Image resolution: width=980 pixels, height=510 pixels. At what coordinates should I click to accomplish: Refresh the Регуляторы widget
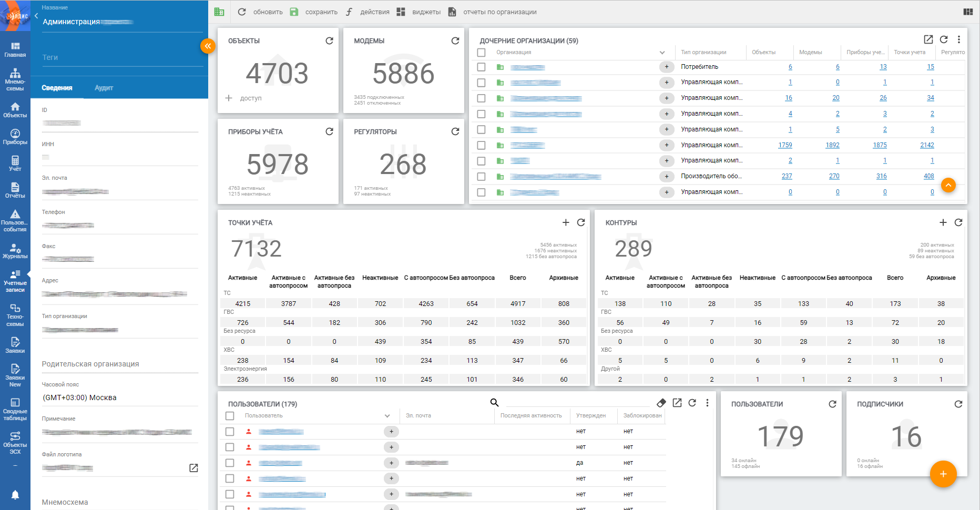click(455, 131)
